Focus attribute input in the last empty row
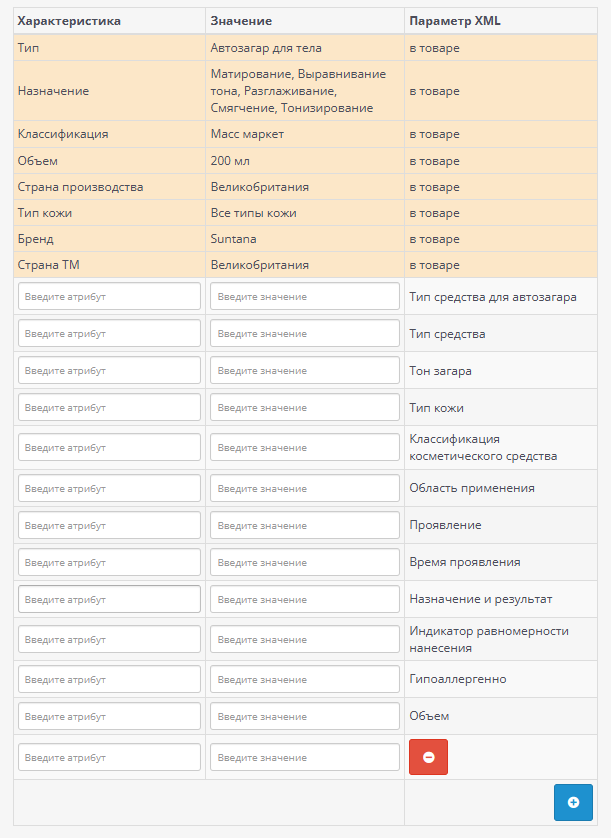 click(x=109, y=757)
